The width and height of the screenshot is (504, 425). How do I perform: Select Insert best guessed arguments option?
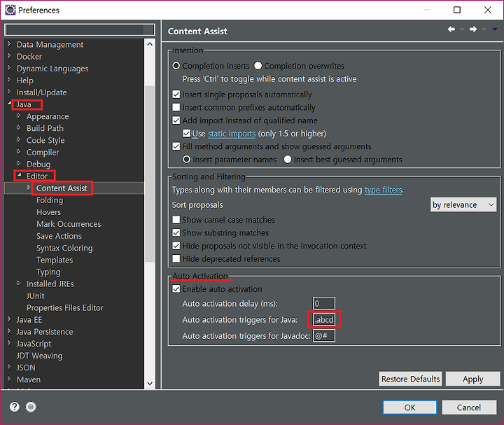(x=288, y=160)
